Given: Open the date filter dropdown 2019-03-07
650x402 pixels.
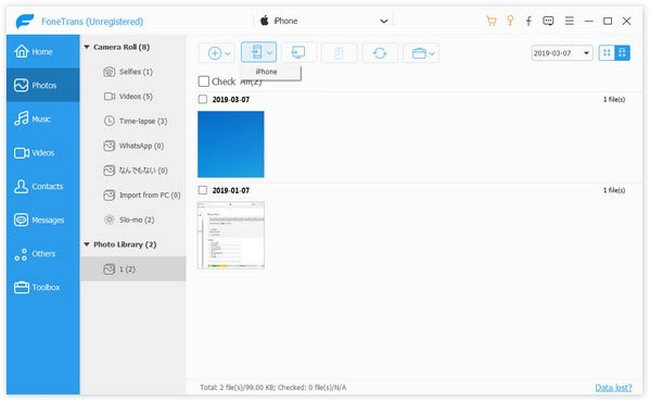Looking at the screenshot, I should coord(562,53).
